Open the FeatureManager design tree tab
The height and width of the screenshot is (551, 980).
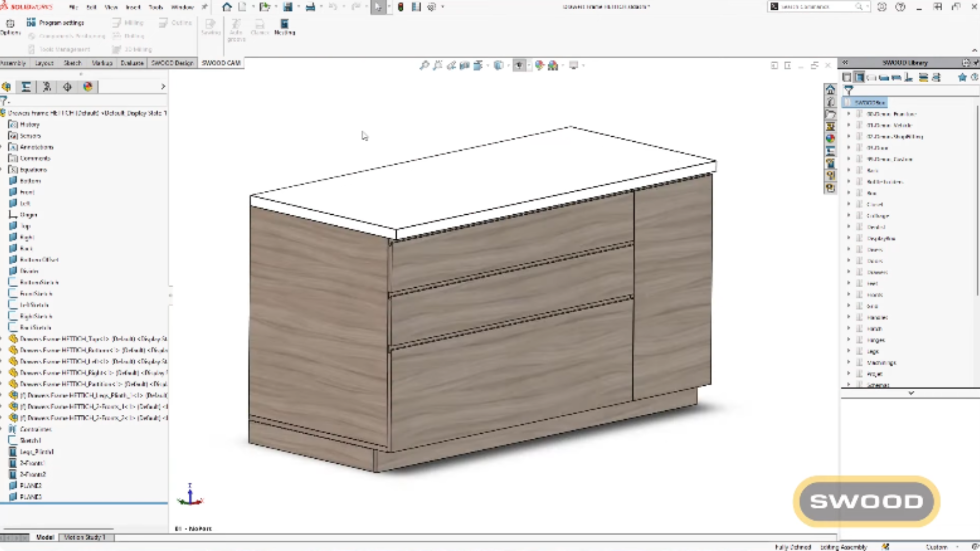coord(7,87)
